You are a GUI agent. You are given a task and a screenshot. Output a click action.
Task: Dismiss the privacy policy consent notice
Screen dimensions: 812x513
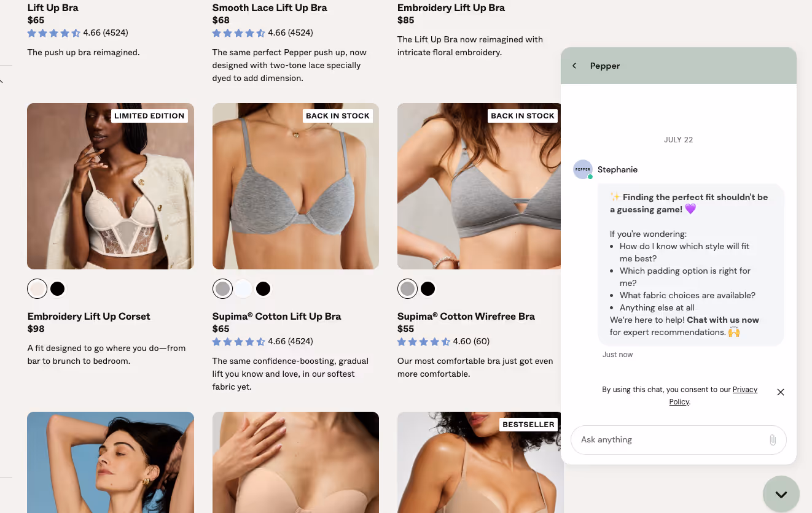[x=781, y=392]
